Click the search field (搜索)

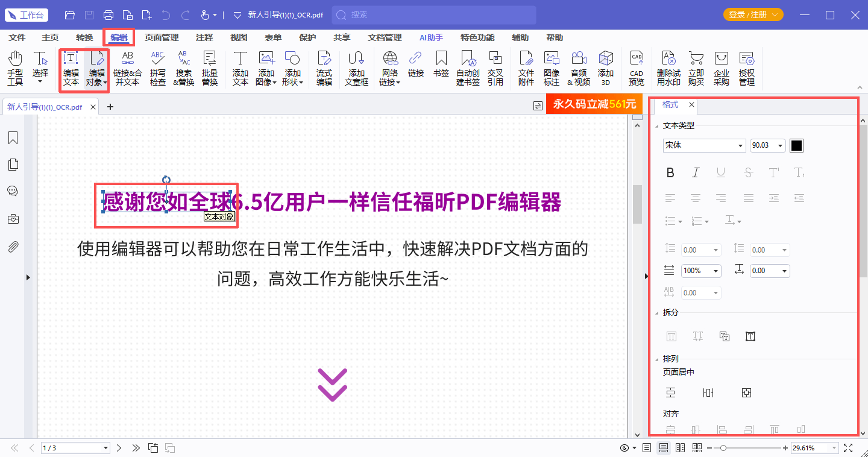click(434, 14)
